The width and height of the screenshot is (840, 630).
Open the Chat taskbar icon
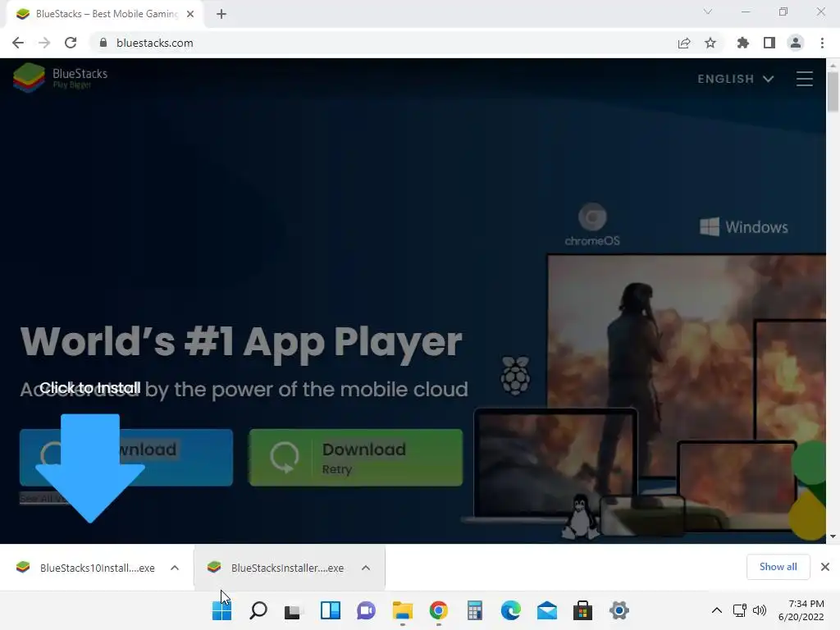coord(367,610)
